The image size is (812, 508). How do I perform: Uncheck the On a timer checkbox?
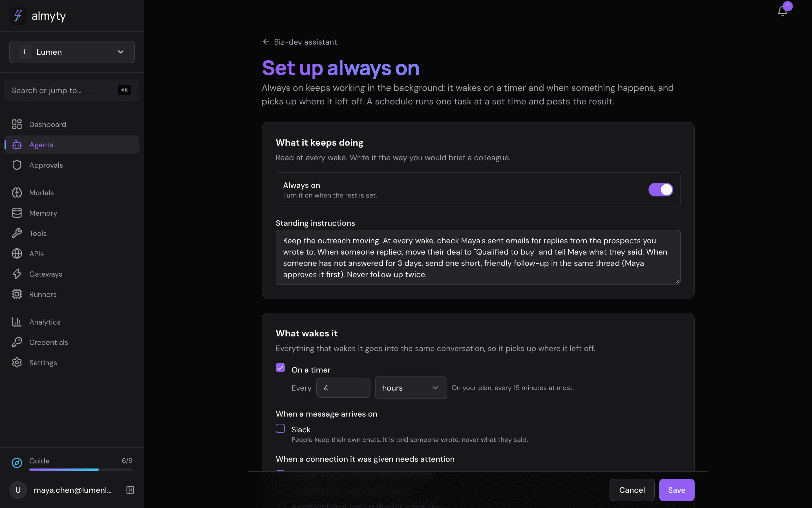tap(280, 367)
